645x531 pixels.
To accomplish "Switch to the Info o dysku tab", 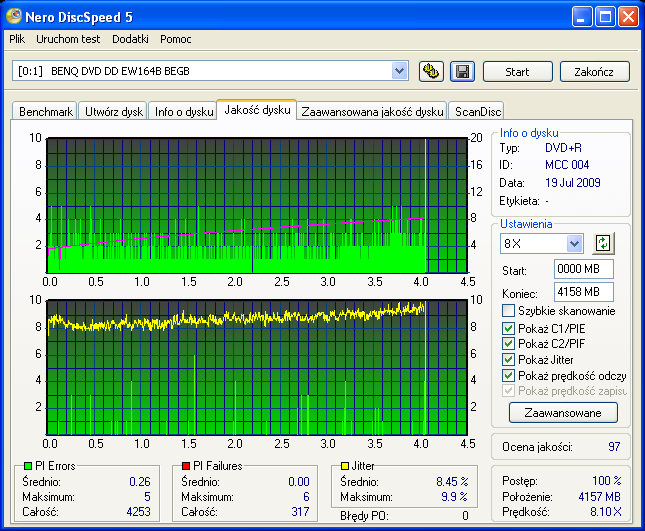I will coord(184,111).
